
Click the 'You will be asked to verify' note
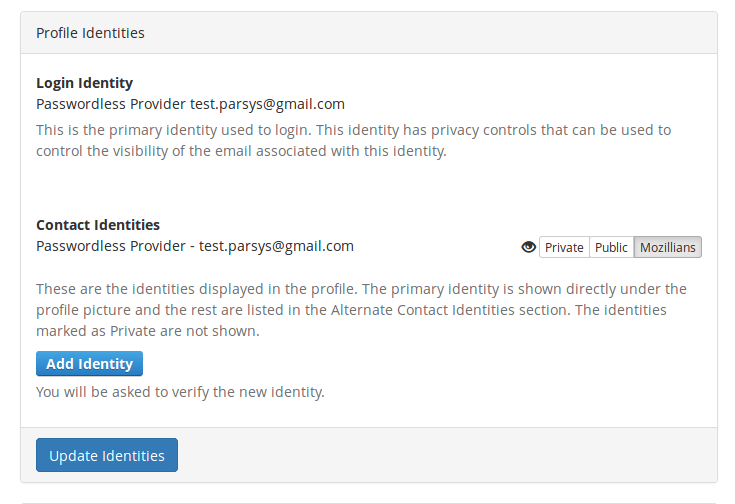[180, 392]
